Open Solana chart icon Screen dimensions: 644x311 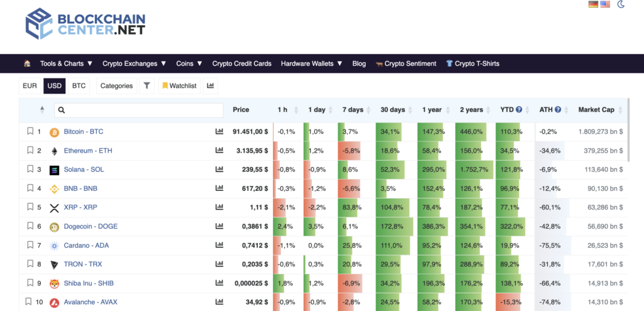(219, 169)
